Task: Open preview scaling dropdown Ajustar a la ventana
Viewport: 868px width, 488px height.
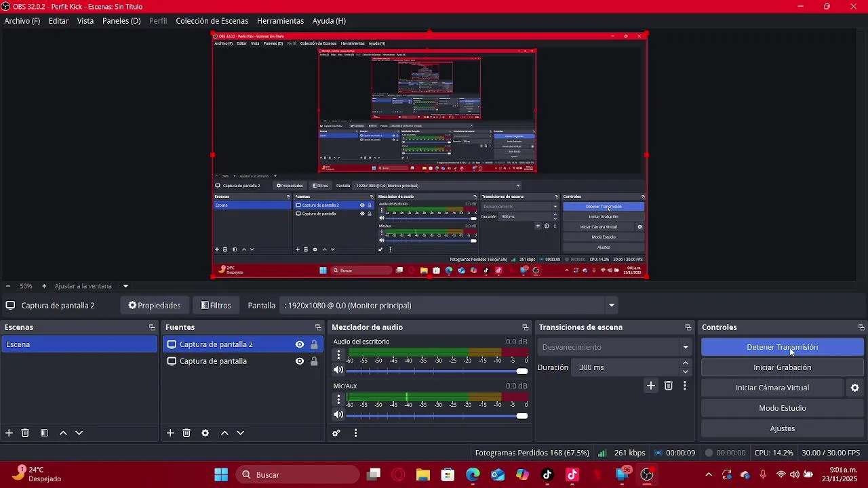Action: point(125,286)
